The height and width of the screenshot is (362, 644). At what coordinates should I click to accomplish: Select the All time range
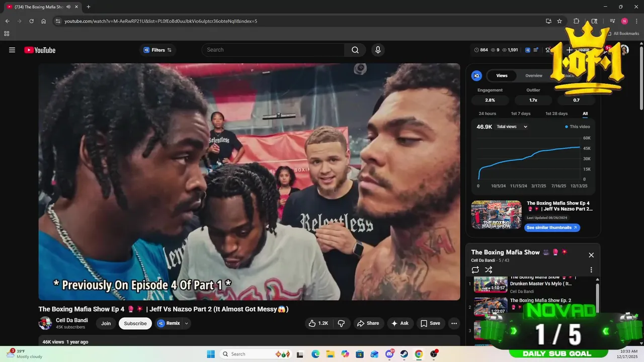click(585, 114)
